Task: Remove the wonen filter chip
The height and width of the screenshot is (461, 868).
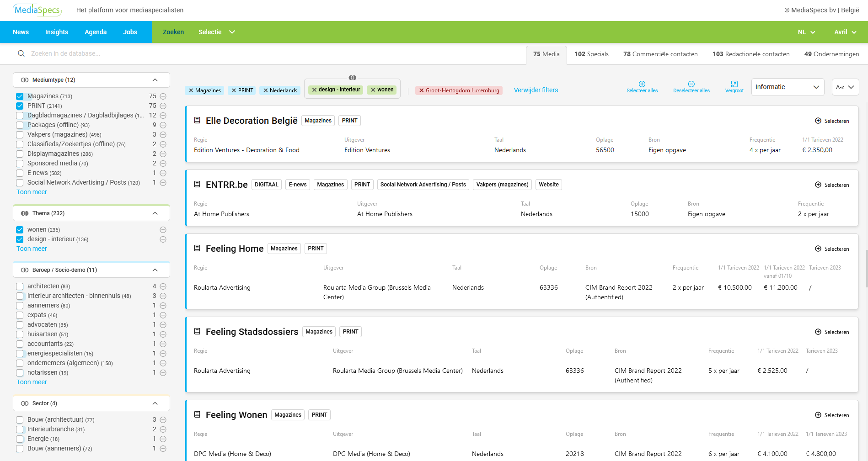Action: point(373,90)
